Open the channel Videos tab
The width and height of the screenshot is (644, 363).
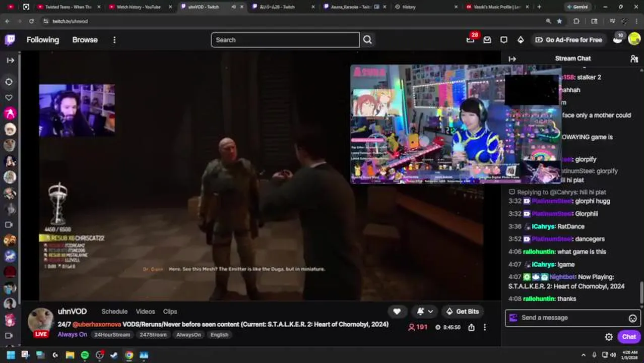point(145,312)
